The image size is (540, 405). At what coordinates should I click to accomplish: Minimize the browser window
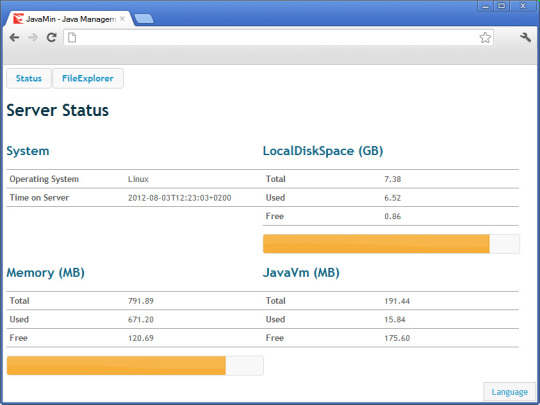486,6
